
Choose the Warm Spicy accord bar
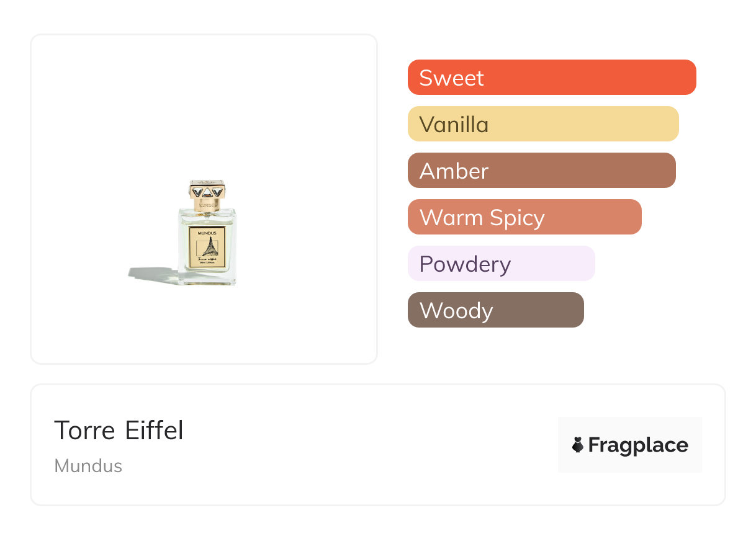[524, 217]
